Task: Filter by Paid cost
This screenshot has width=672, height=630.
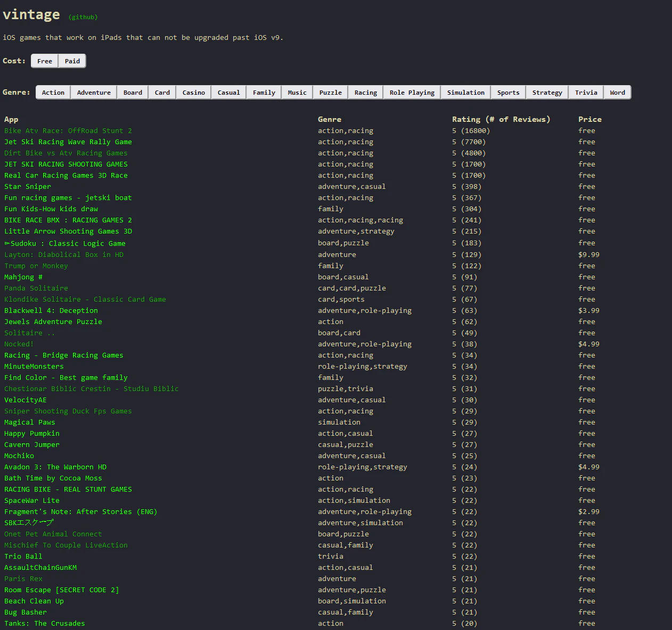Action: 72,61
